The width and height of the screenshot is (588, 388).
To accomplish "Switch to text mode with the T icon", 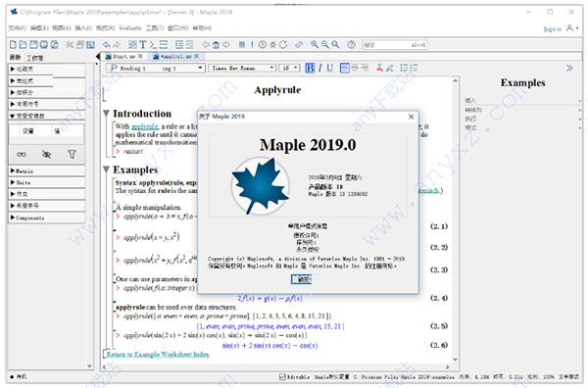I will (x=143, y=45).
